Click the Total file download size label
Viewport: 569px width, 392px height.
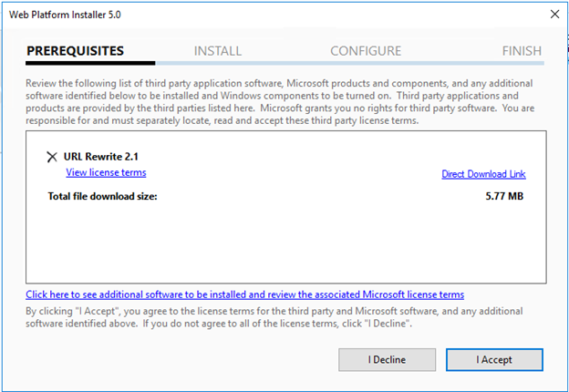pyautogui.click(x=102, y=195)
